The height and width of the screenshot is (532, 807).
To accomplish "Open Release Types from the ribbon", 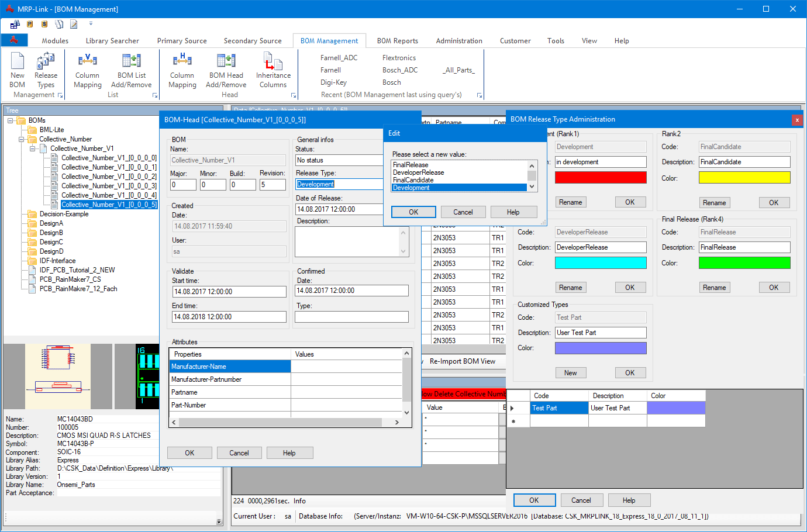I will pyautogui.click(x=46, y=61).
